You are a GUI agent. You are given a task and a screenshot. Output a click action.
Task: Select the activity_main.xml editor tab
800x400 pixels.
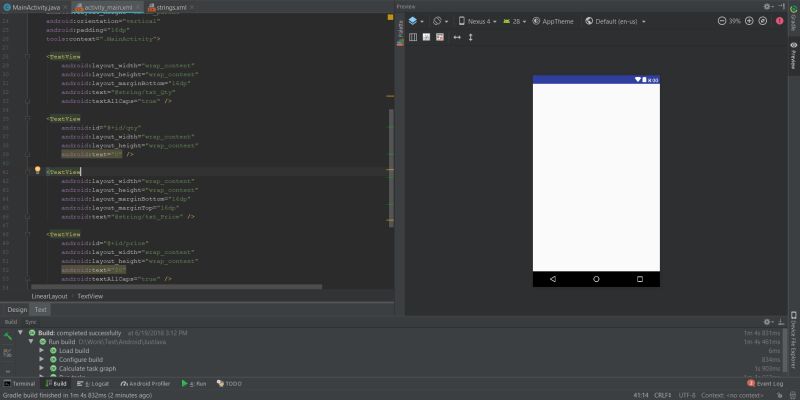[x=107, y=8]
